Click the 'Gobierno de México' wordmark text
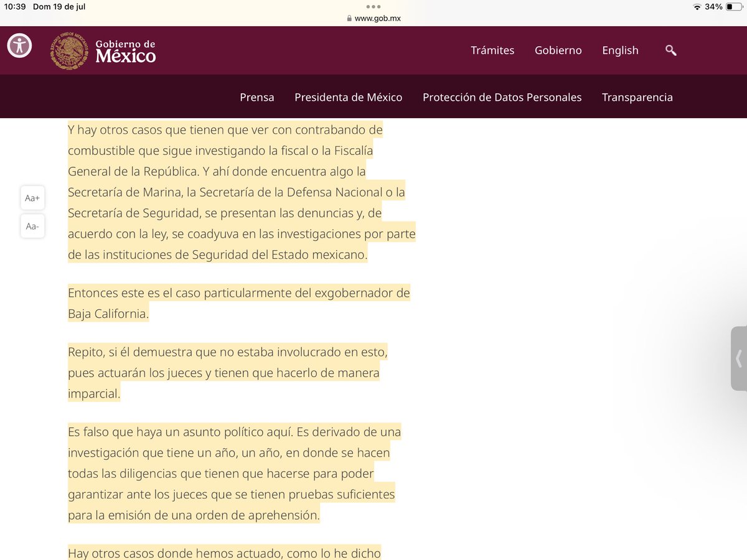Viewport: 747px width, 560px height. coord(125,52)
